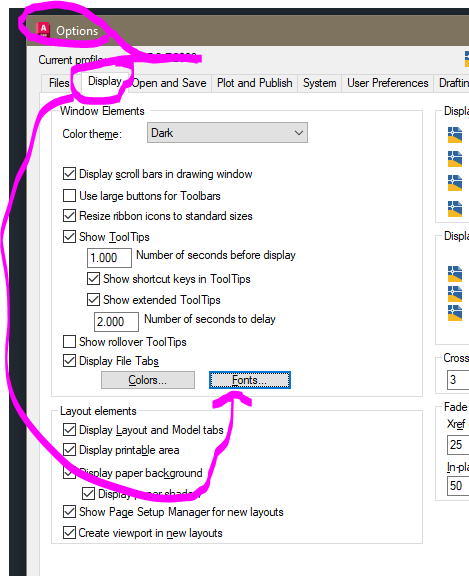Open the Colors... dialog button
469x576 pixels.
tap(148, 380)
